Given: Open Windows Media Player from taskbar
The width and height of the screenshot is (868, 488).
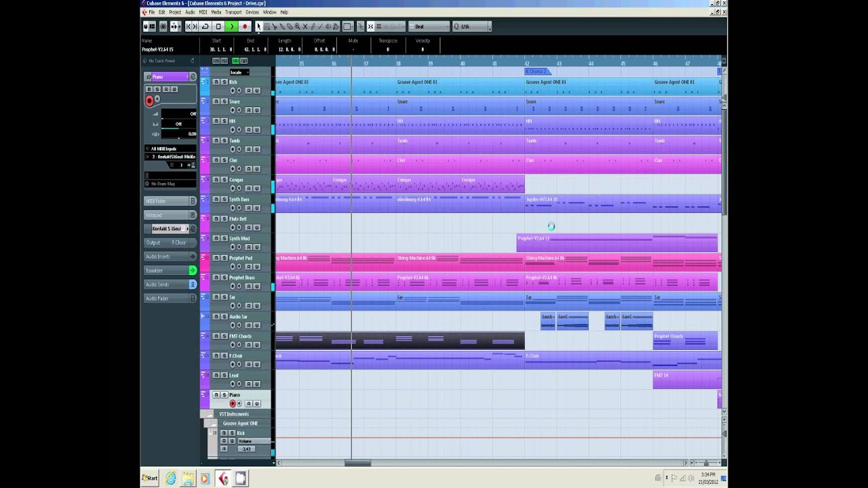Looking at the screenshot, I should [205, 479].
